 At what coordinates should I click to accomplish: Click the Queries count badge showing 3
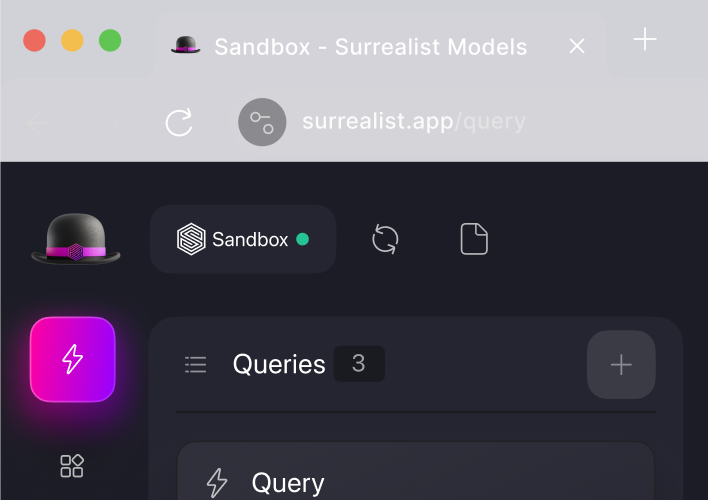click(359, 364)
